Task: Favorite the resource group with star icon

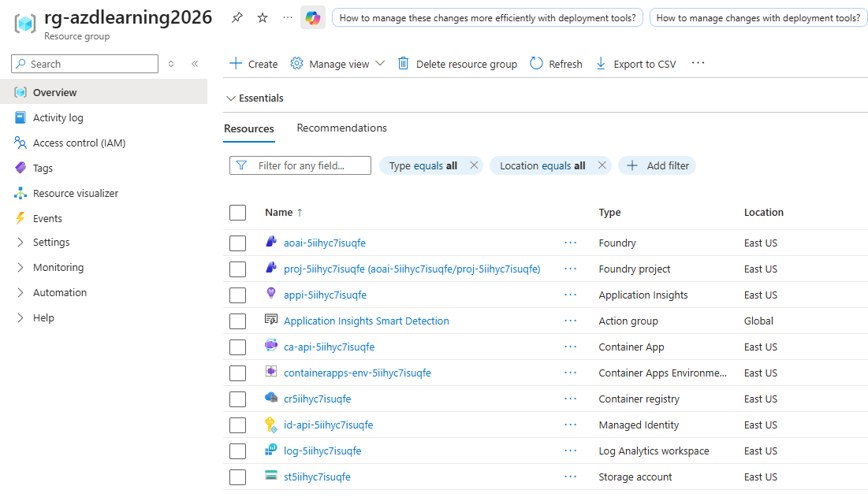Action: pyautogui.click(x=263, y=17)
